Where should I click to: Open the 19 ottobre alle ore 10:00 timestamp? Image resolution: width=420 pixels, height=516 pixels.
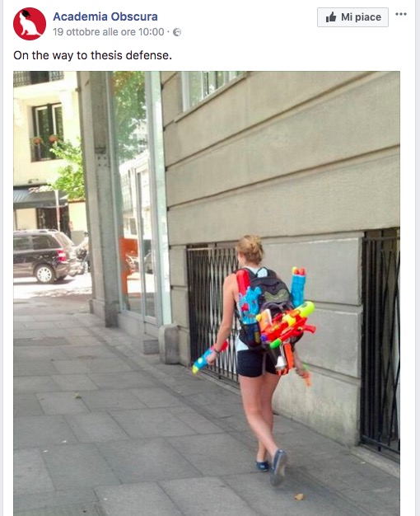(x=109, y=32)
